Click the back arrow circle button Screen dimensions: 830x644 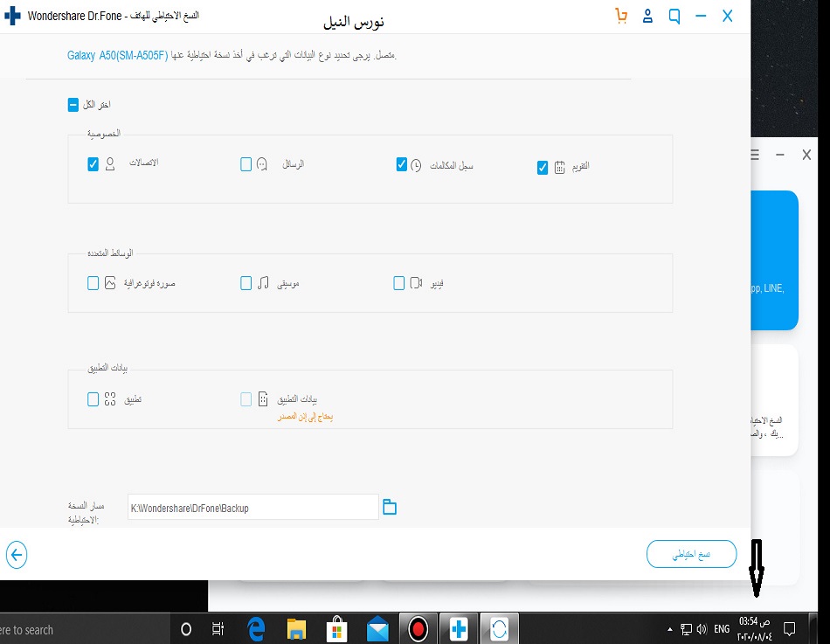click(x=17, y=554)
